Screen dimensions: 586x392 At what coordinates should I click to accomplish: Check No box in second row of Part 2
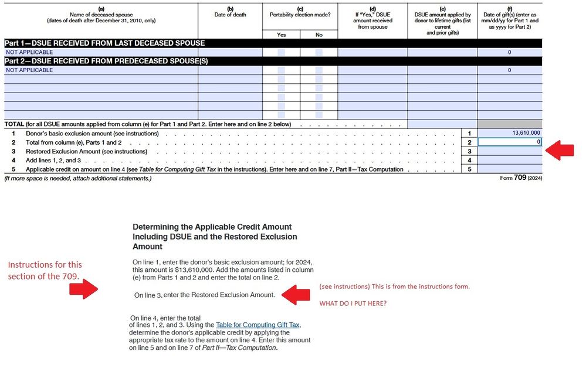pos(319,79)
